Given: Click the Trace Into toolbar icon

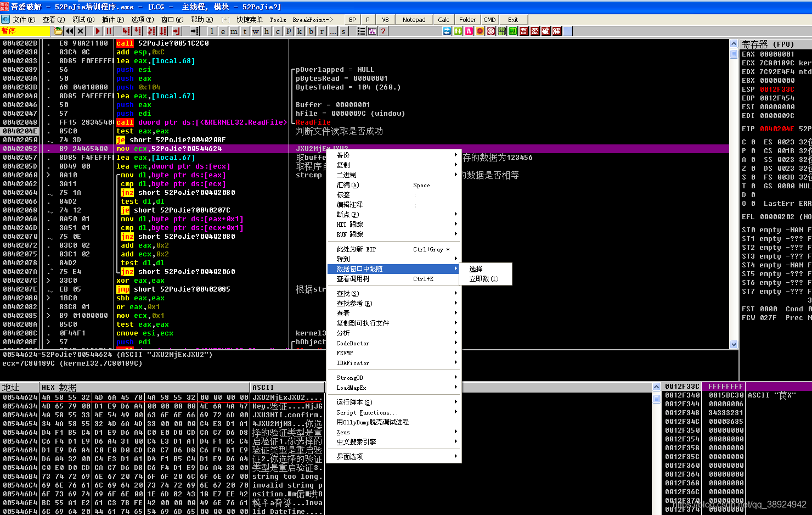Looking at the screenshot, I should coord(151,31).
